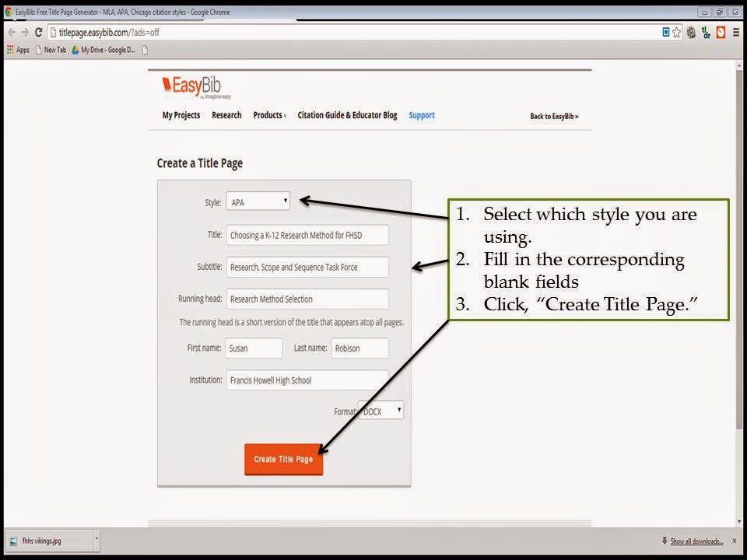Go forward using the browser forward arrow
This screenshot has height=560, width=747.
[25, 33]
